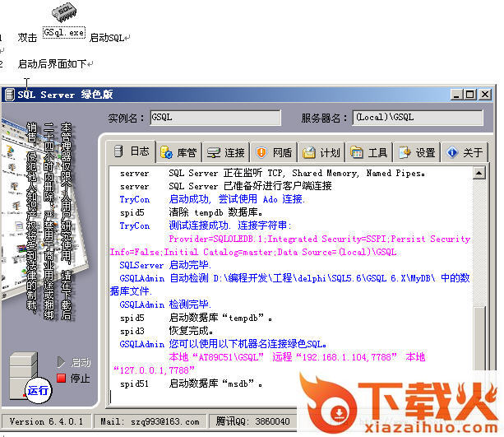
Task: Open the 关于 about tab
Action: [465, 152]
